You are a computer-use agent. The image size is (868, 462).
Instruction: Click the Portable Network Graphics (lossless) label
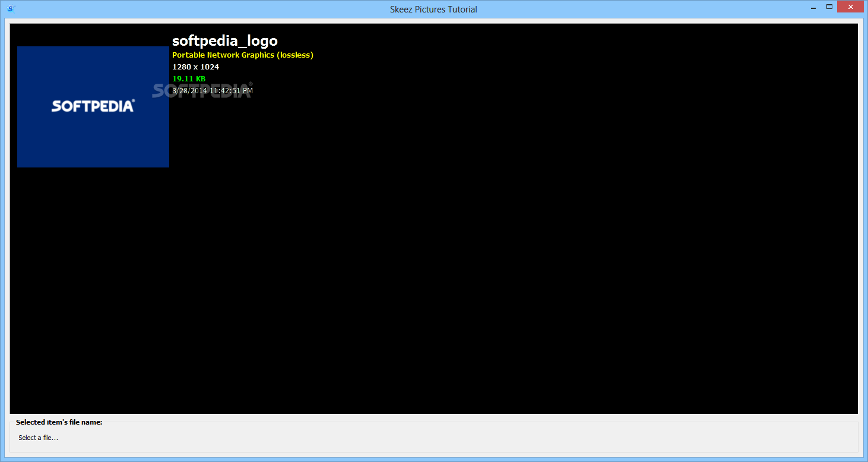tap(243, 55)
